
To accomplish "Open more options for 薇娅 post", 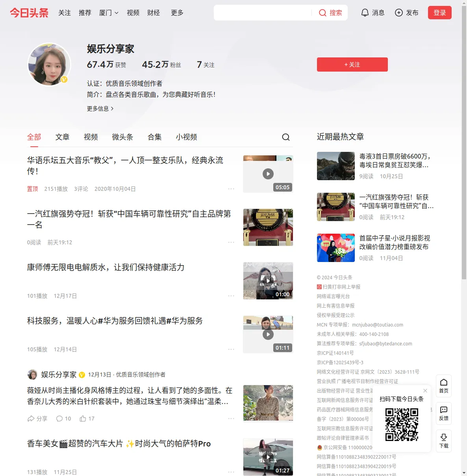I will (231, 419).
